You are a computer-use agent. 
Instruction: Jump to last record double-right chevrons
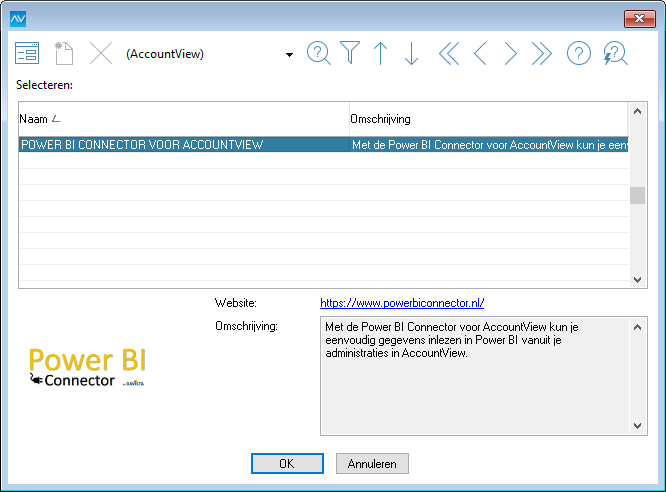[x=542, y=53]
